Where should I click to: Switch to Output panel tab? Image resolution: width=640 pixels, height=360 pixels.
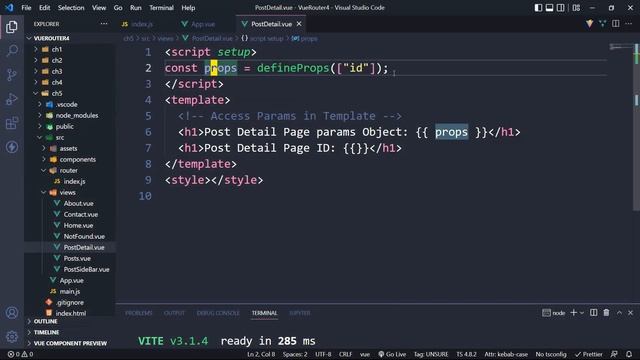click(174, 313)
